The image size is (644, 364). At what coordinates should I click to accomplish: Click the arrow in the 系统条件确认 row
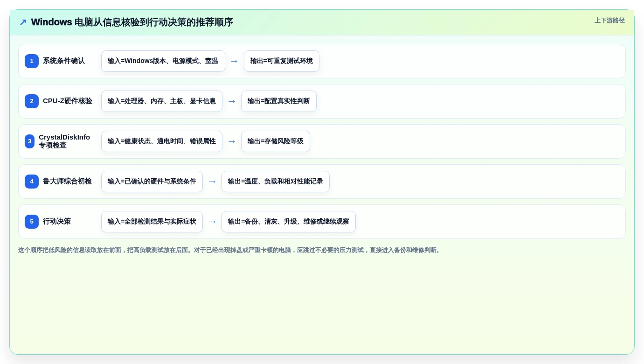click(235, 61)
